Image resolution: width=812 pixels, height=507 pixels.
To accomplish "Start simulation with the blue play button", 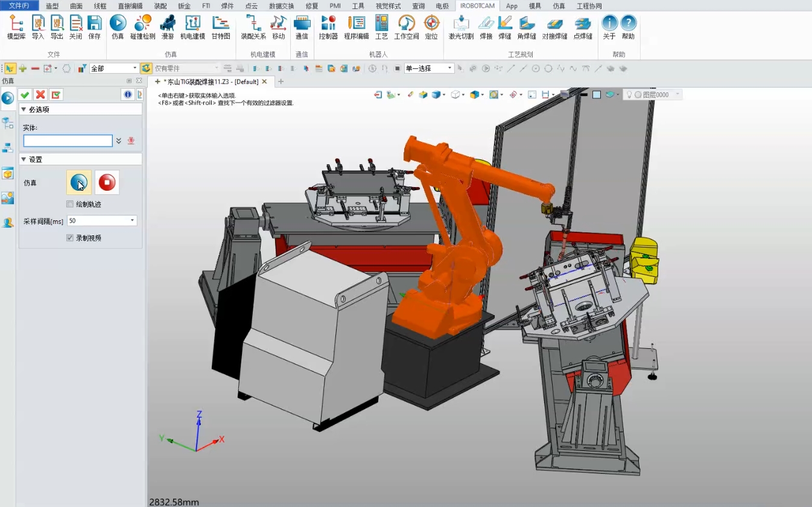I will (x=79, y=182).
